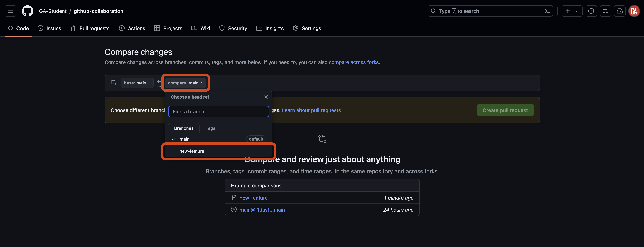Open the Insights tab
644x247 pixels.
point(270,28)
